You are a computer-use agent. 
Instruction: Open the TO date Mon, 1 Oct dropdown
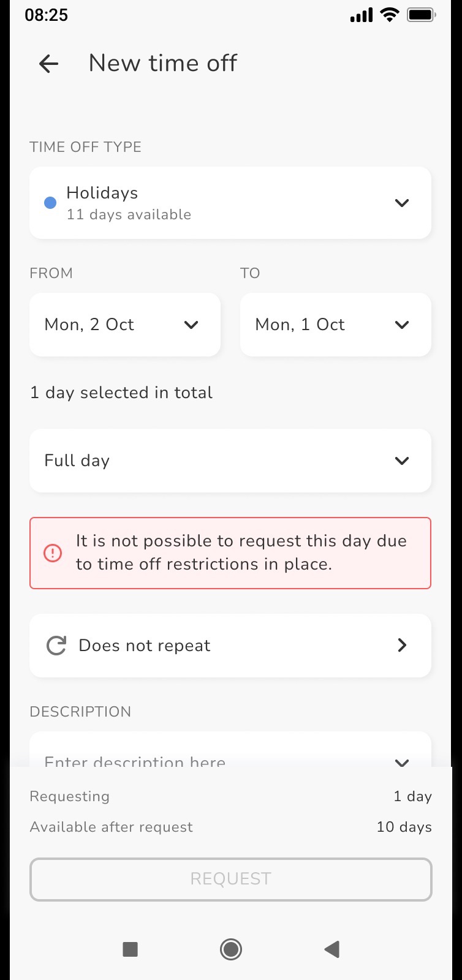(x=336, y=325)
